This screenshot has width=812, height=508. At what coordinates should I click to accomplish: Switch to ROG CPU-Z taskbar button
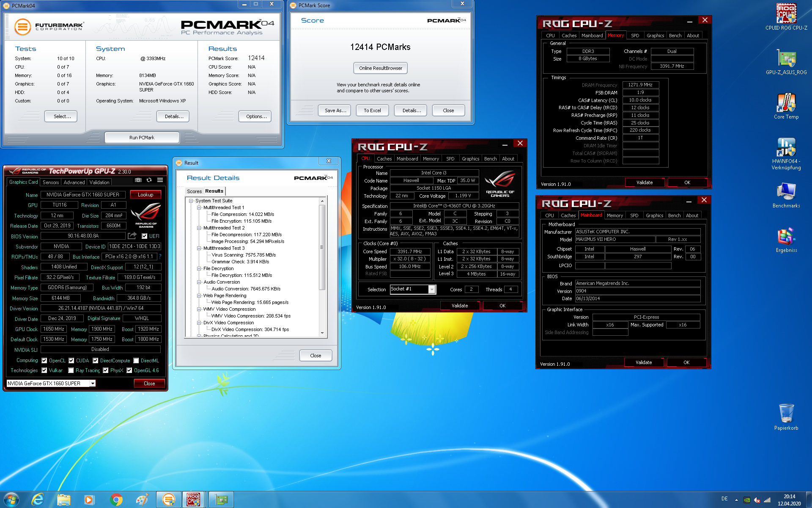194,500
